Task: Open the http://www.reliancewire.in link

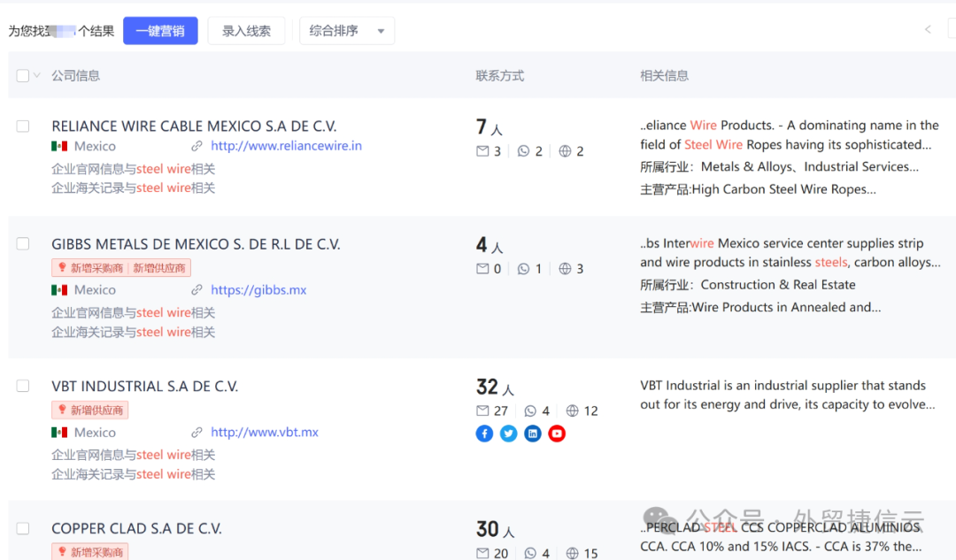Action: point(286,146)
